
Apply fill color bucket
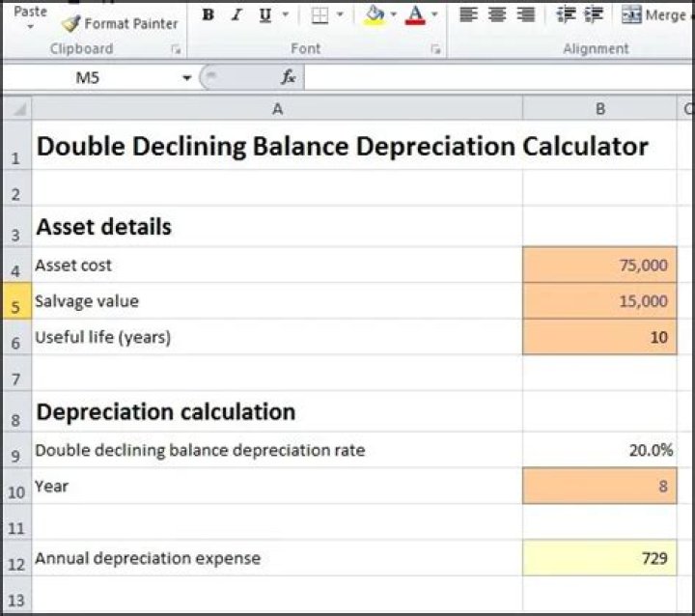[375, 15]
